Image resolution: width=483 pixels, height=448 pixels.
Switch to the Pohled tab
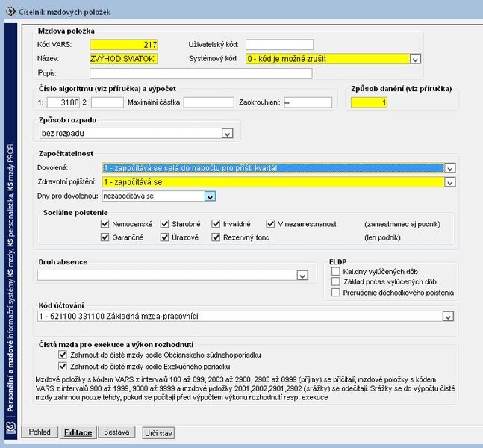tap(40, 432)
